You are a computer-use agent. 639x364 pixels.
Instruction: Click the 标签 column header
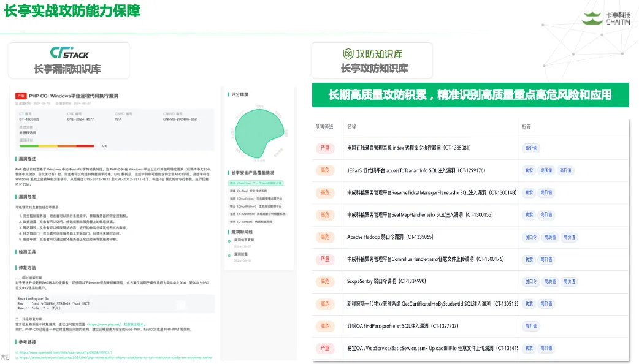coord(526,126)
